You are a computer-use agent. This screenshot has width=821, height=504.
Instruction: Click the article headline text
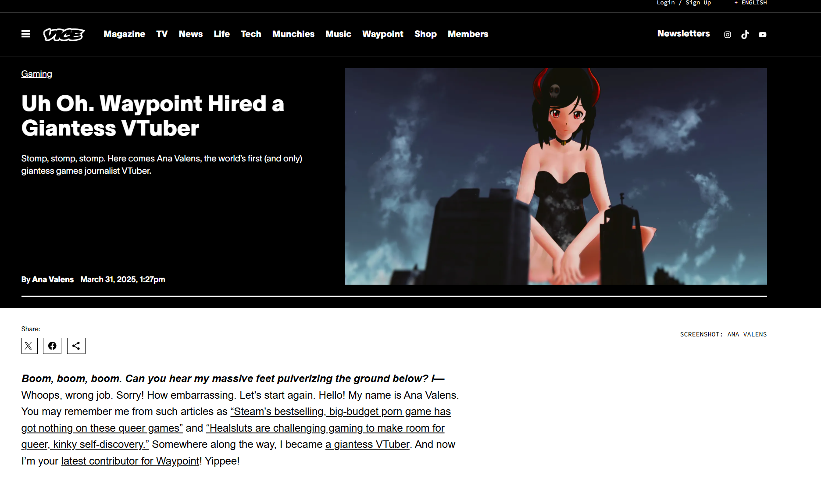point(153,116)
